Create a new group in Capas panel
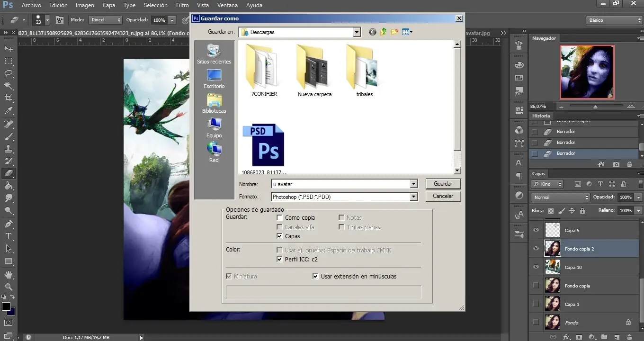Image resolution: width=644 pixels, height=341 pixels. (604, 337)
